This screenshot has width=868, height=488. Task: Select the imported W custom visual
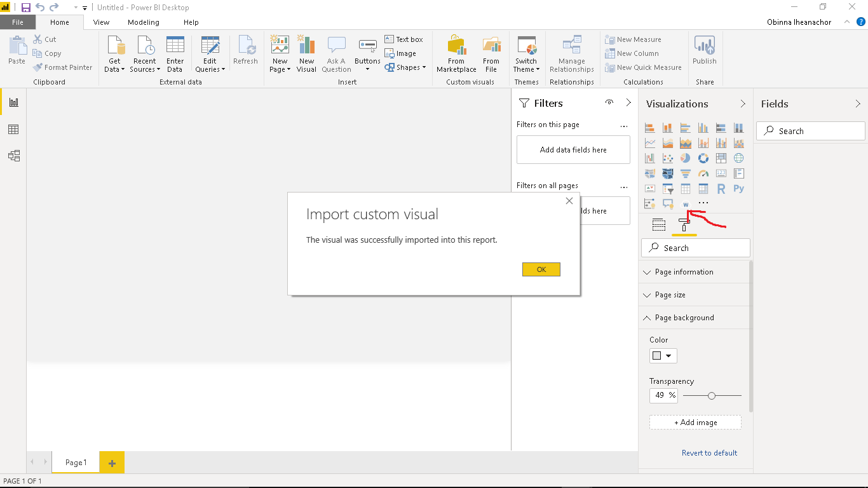pos(685,204)
